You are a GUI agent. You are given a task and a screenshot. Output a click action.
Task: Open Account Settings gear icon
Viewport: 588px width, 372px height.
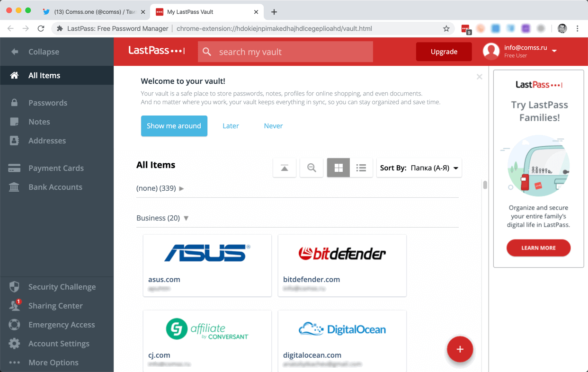pyautogui.click(x=14, y=344)
